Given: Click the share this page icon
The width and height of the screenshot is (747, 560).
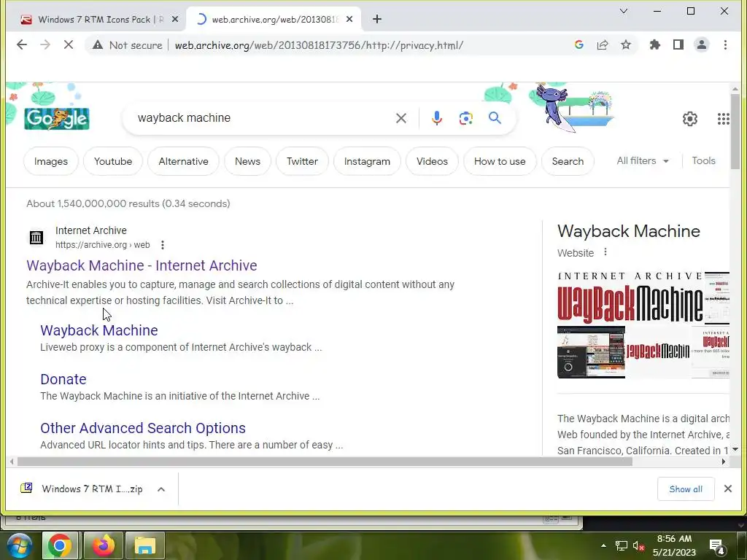Looking at the screenshot, I should [602, 44].
